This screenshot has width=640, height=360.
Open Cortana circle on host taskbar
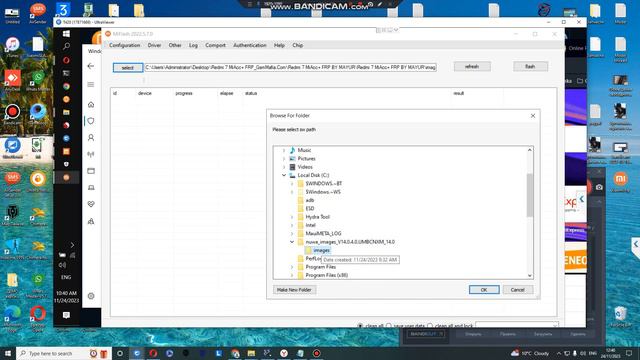[x=120, y=353]
